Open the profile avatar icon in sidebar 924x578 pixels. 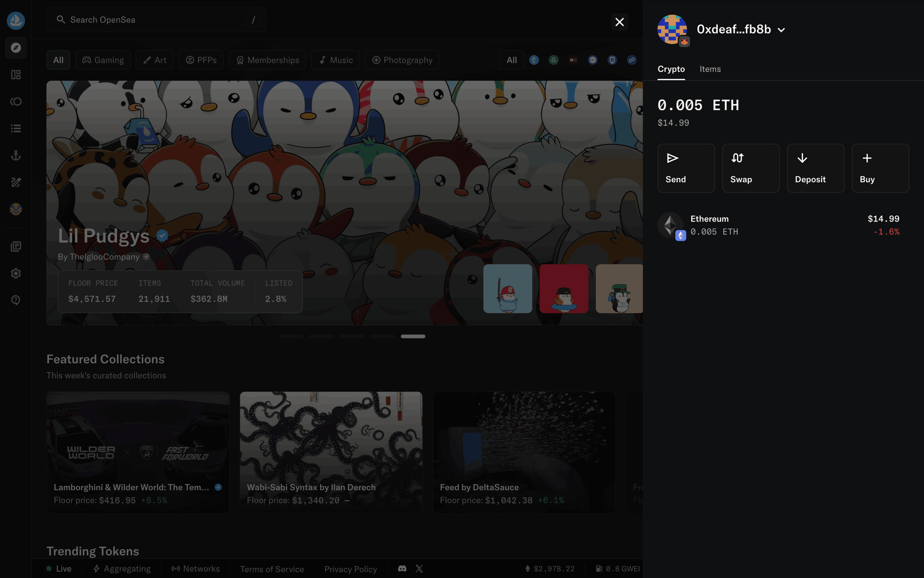[x=16, y=209]
